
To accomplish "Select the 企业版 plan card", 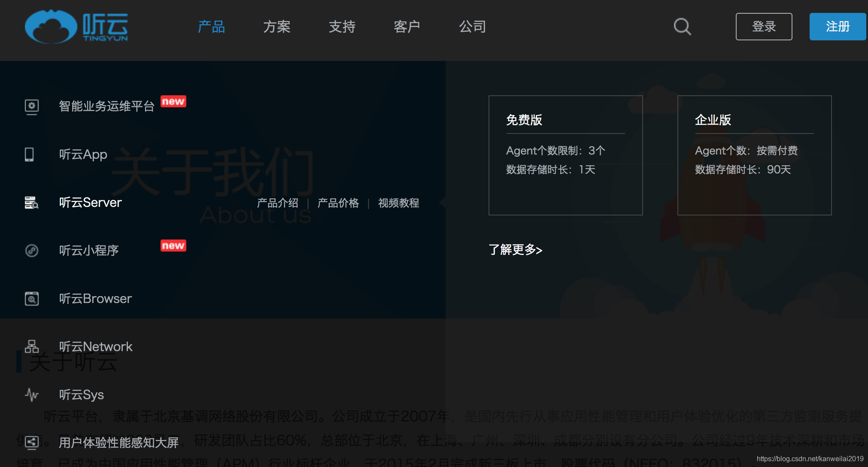I will (x=754, y=155).
